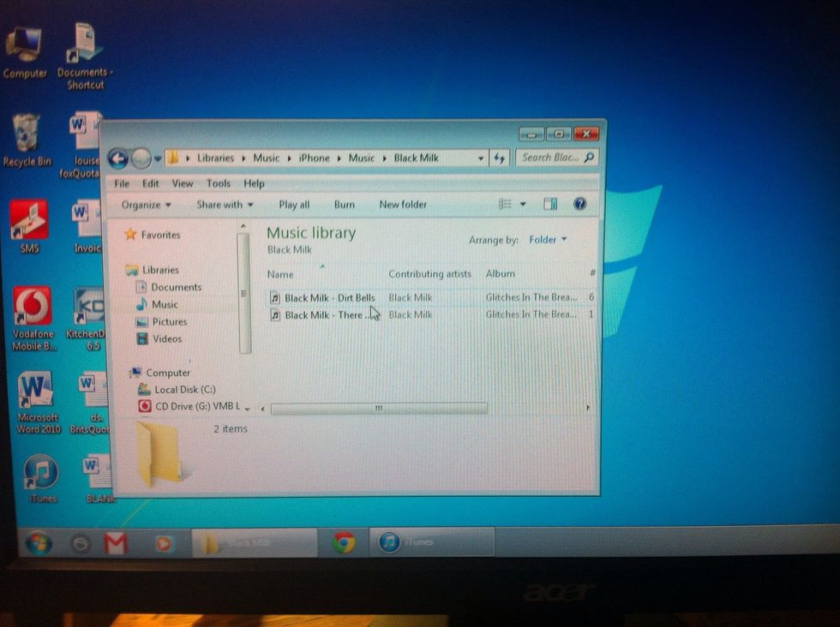This screenshot has width=840, height=627.
Task: Click the Windows Start orb
Action: point(38,543)
